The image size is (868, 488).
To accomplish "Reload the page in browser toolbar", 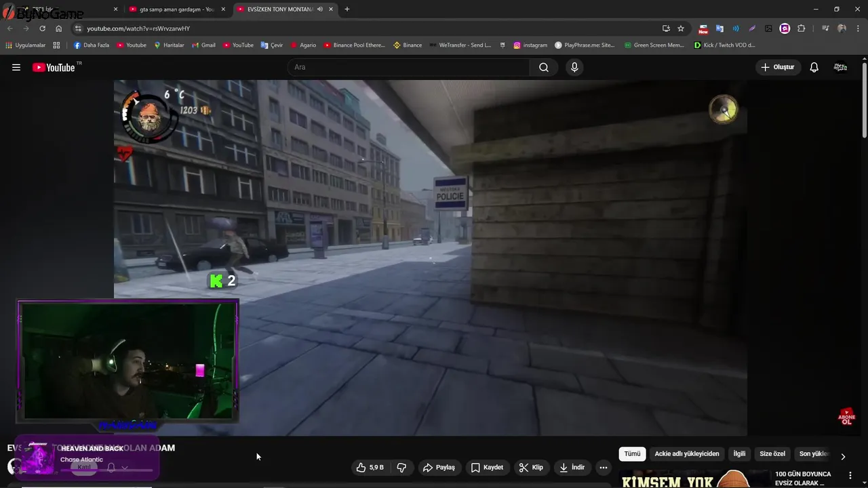I will tap(42, 28).
